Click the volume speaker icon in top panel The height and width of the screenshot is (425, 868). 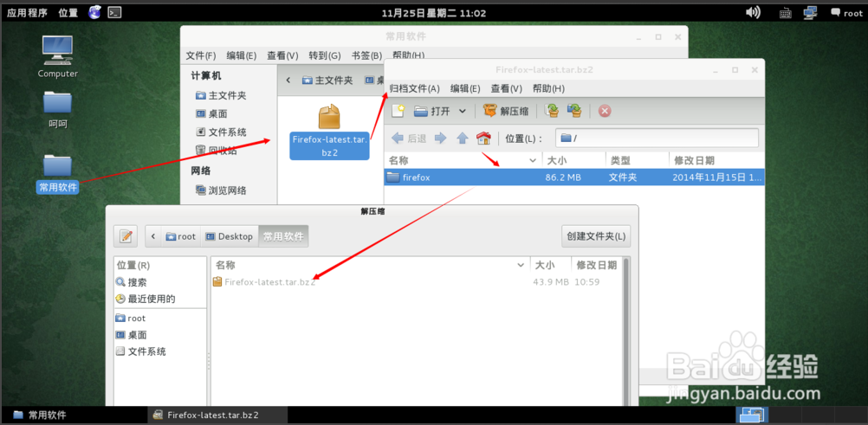(753, 12)
